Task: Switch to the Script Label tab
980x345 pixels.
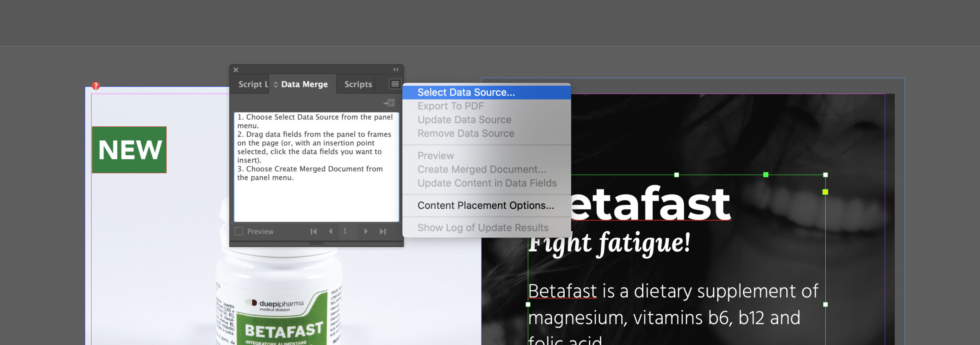Action: coord(253,84)
